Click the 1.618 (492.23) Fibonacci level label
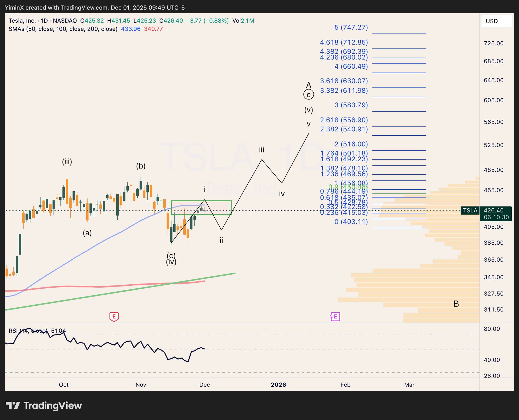The width and height of the screenshot is (519, 420). (344, 159)
